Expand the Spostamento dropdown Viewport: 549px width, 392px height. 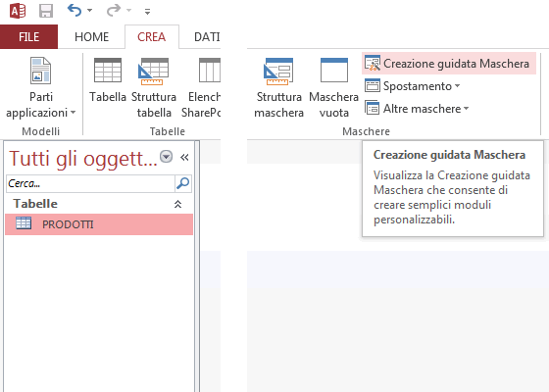point(413,86)
